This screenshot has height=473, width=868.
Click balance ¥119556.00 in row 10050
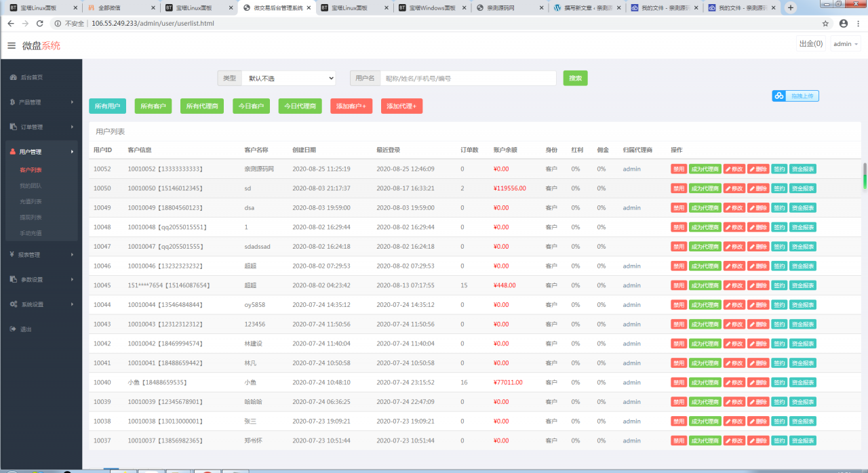[x=510, y=188]
